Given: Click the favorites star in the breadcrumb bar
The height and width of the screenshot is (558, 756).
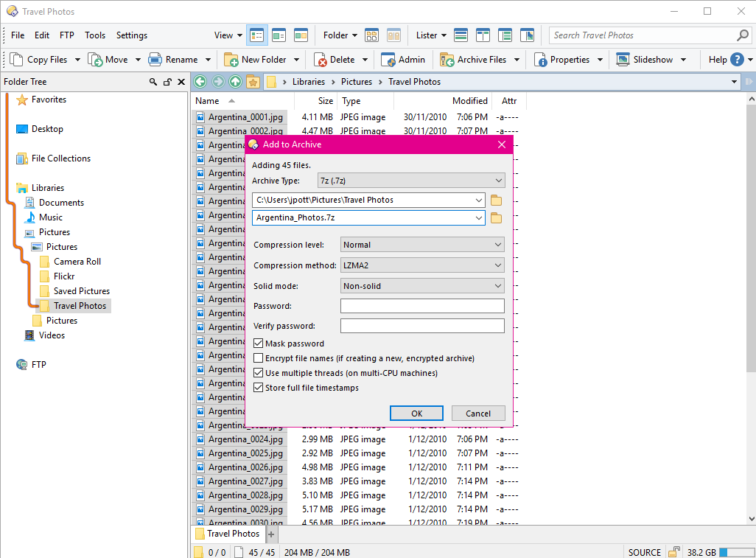Looking at the screenshot, I should tap(253, 82).
